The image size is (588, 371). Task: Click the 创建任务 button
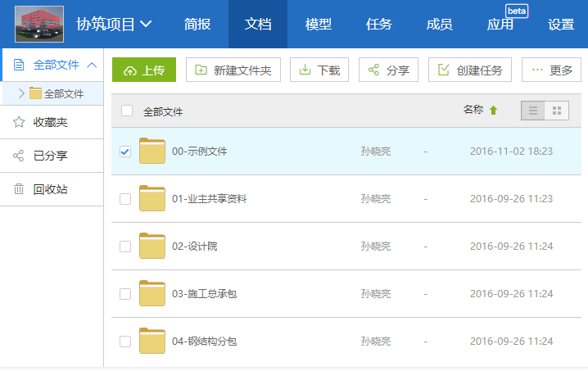point(470,70)
